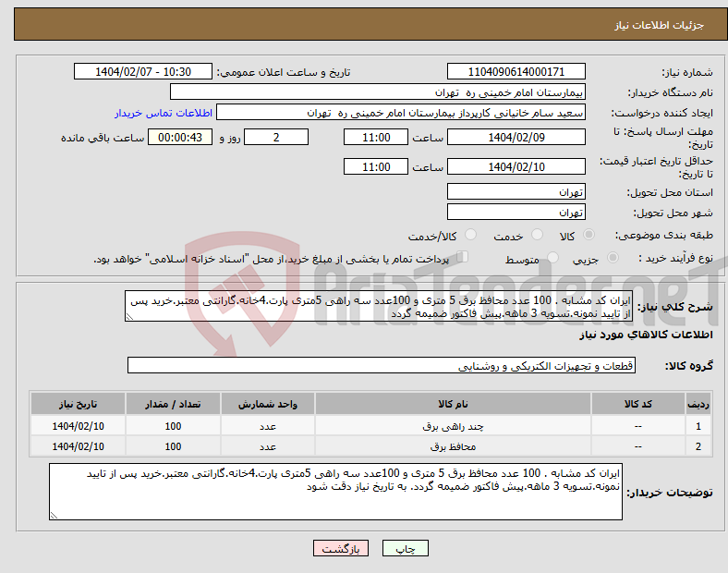728x573 pixels.
Task: Click the توضیحات خریدار textarea
Action: (x=335, y=492)
